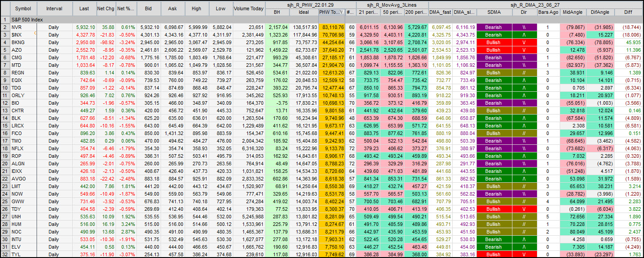
Task: Click the Bars Ago value 5 for UNH
Action: pyautogui.click(x=548, y=217)
